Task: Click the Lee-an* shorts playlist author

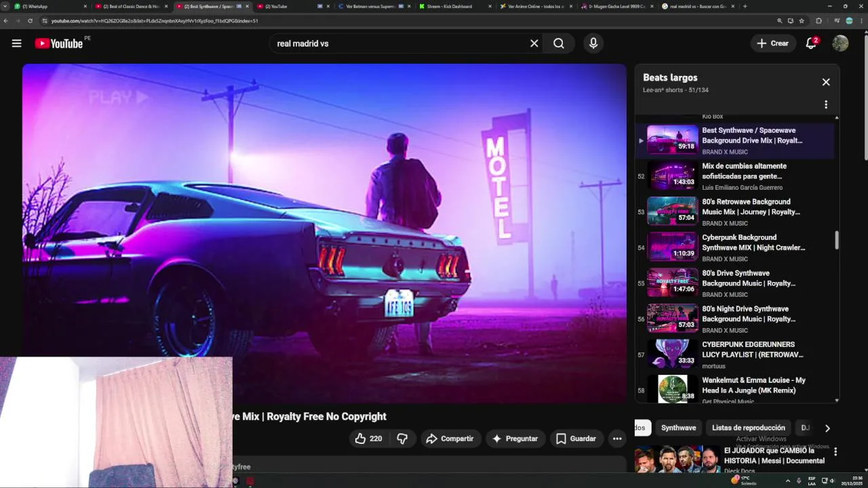Action: pos(663,90)
